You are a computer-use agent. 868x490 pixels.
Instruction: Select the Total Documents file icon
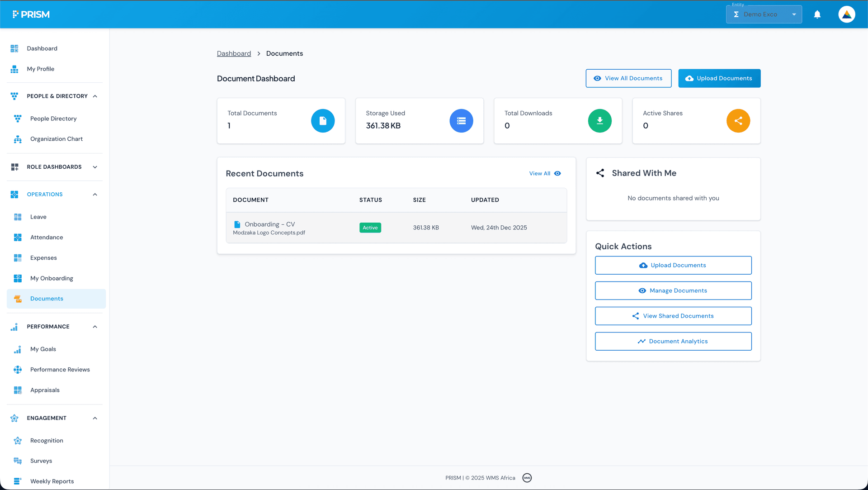point(323,121)
